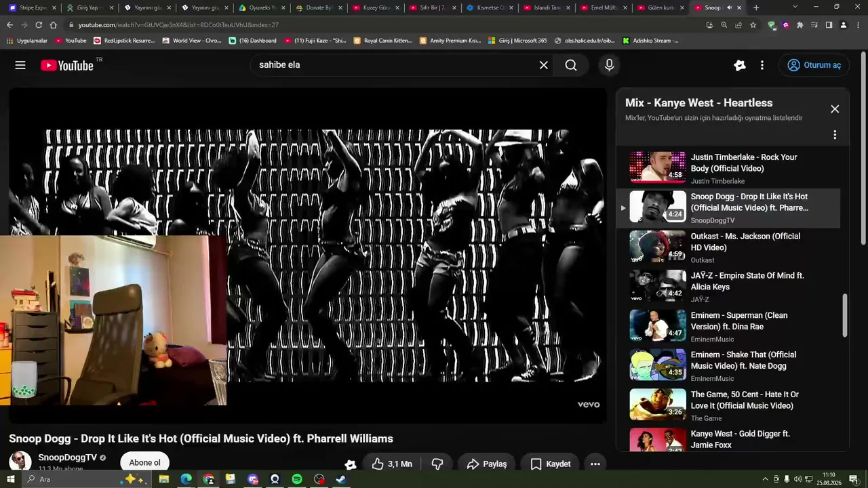The width and height of the screenshot is (868, 488).
Task: Open the YouTube guide hamburger menu
Action: pos(20,65)
